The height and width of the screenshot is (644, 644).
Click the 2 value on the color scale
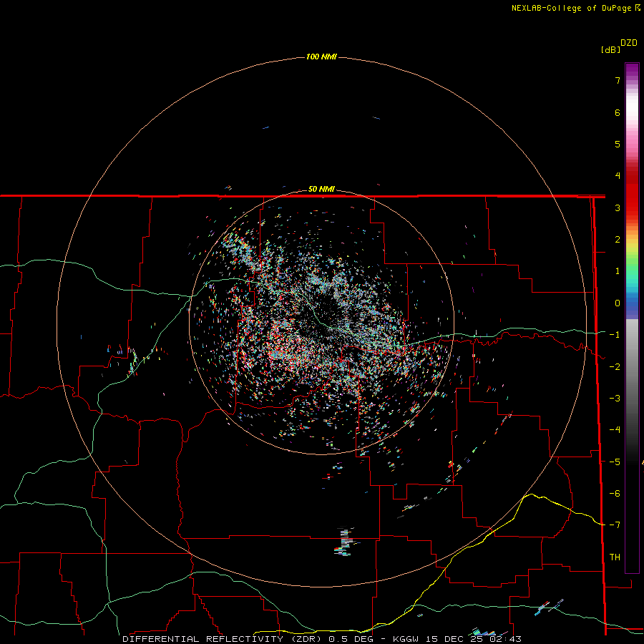pyautogui.click(x=618, y=240)
